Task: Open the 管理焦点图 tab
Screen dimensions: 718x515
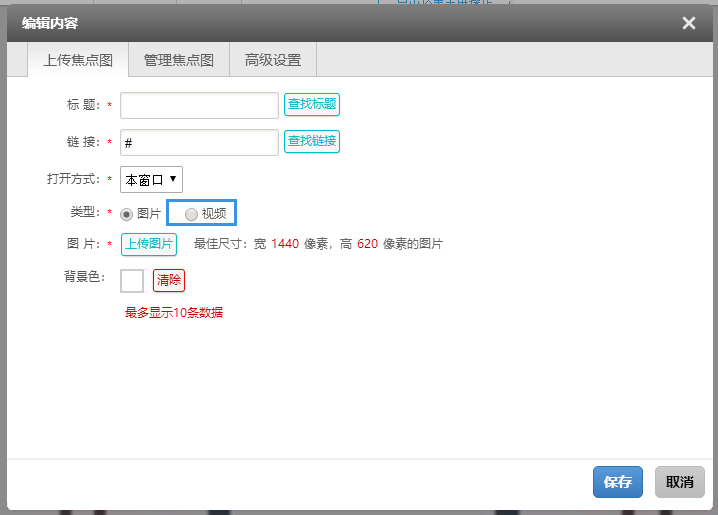Action: pos(179,60)
